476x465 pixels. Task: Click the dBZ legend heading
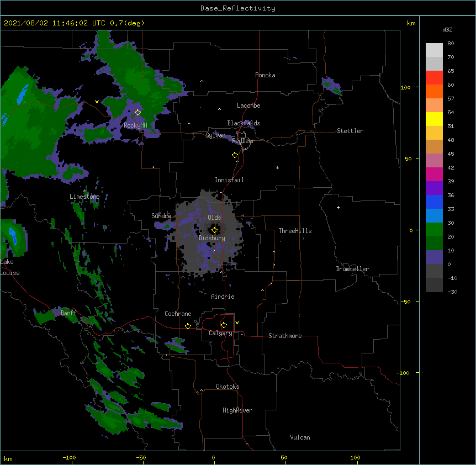447,30
